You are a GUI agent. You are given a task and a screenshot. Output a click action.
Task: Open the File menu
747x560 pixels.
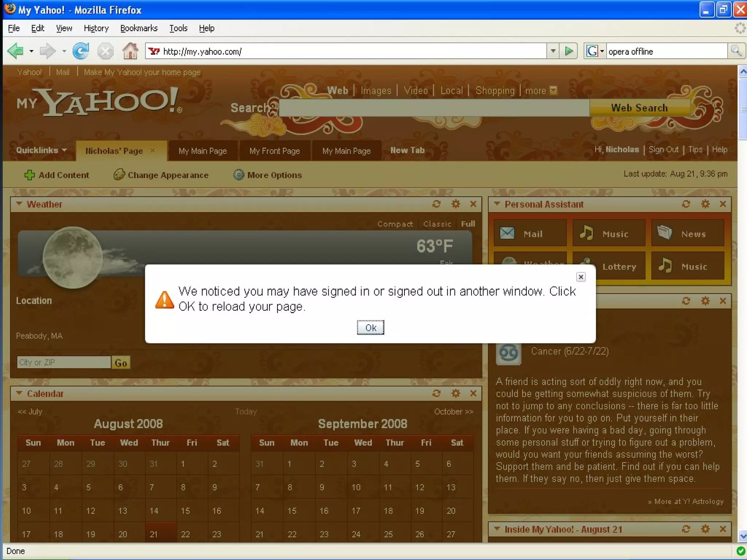click(x=14, y=28)
